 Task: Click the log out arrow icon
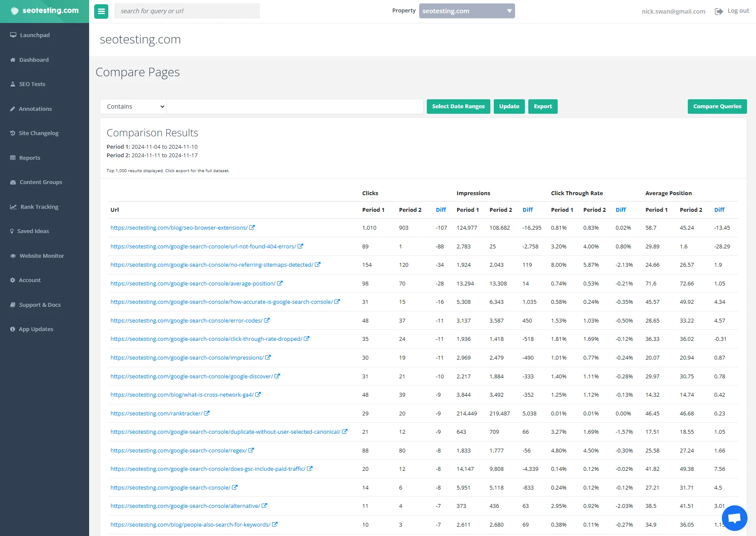coord(718,11)
